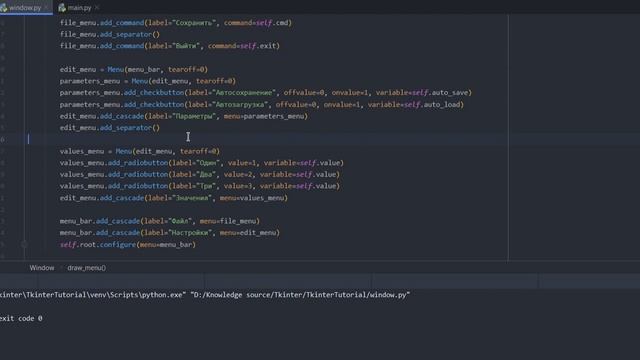Click the edit_menu = Menu(menu_bar, tearoff=0) line
This screenshot has height=360, width=640.
pos(133,69)
